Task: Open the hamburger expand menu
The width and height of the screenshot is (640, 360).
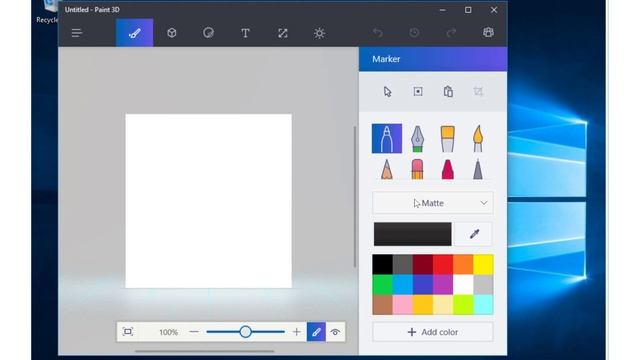Action: coord(77,33)
